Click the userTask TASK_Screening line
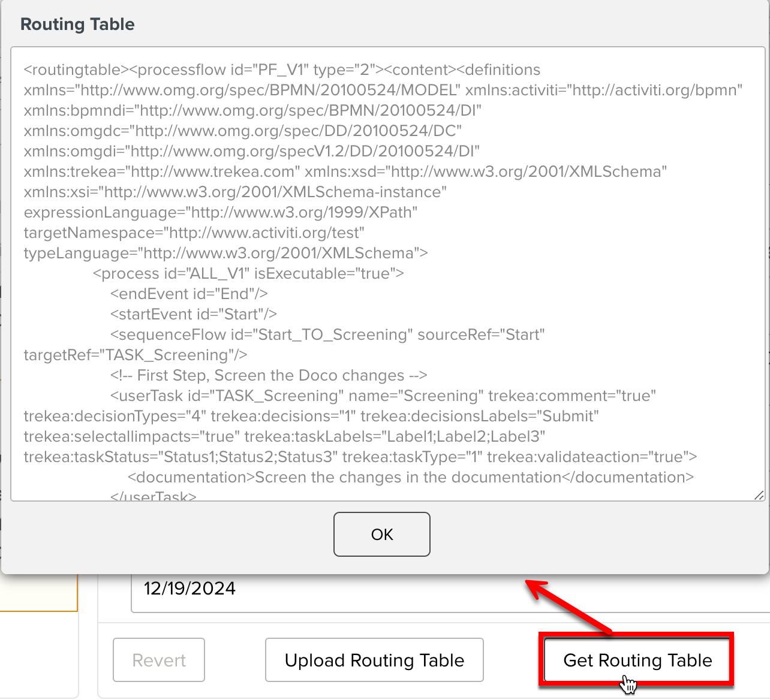 383,396
